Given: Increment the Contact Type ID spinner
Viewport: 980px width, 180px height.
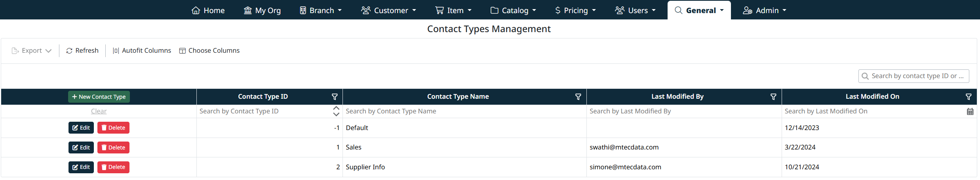Looking at the screenshot, I should click(336, 108).
